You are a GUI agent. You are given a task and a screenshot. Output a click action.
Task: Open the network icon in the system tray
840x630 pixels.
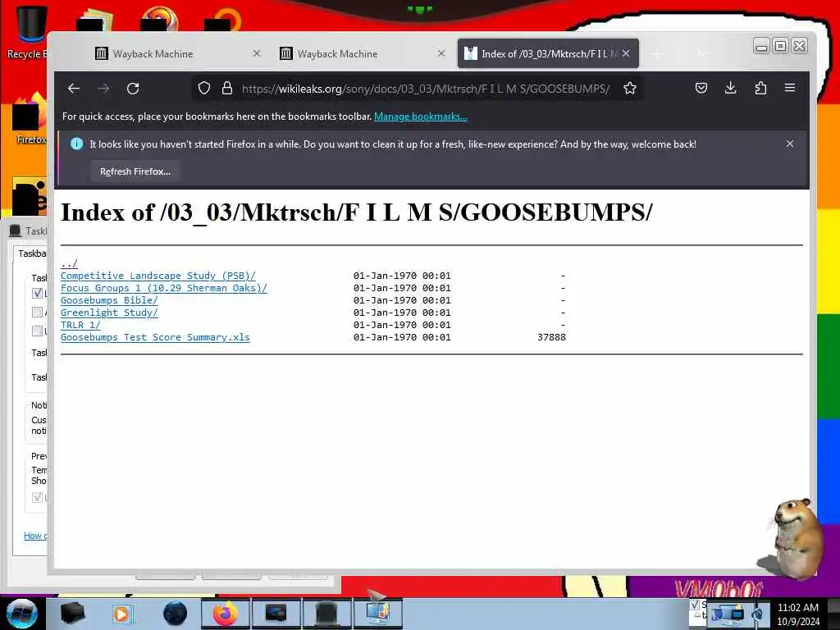730,614
